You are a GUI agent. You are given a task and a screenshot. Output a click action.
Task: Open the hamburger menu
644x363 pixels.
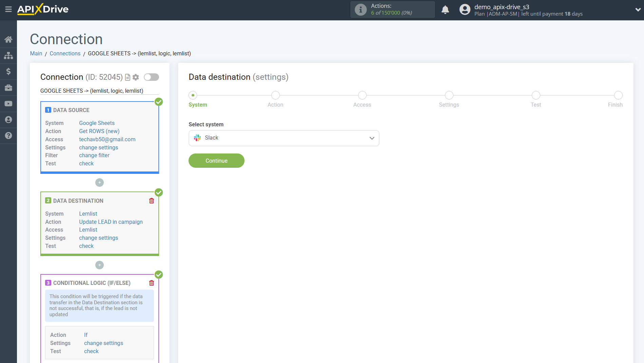(8, 9)
